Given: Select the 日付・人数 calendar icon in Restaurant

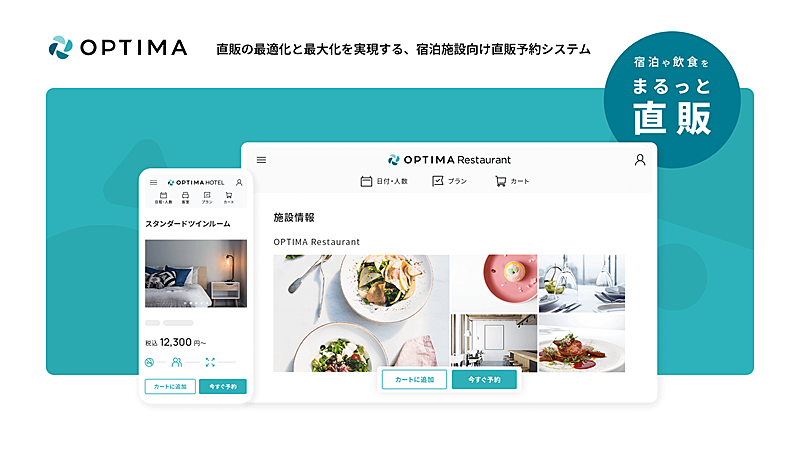Looking at the screenshot, I should pyautogui.click(x=366, y=181).
